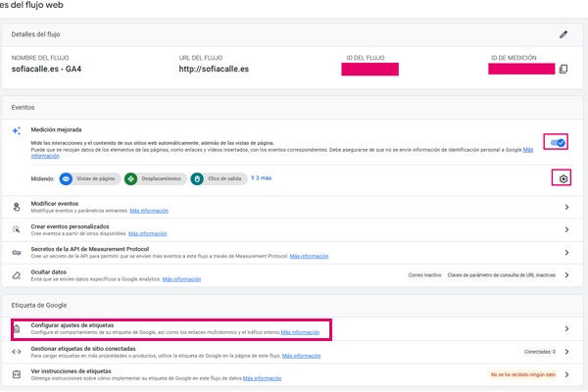
Task: Open Medición mejorada gear settings
Action: [x=563, y=178]
